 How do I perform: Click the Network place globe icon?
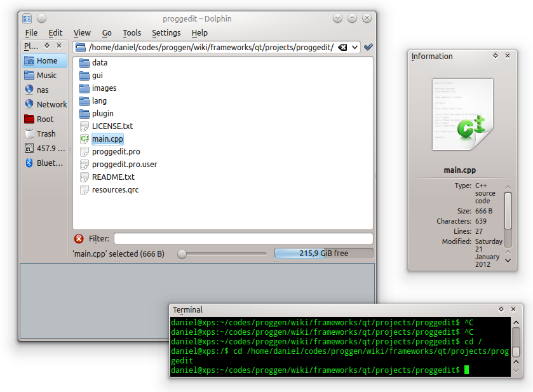(x=29, y=104)
